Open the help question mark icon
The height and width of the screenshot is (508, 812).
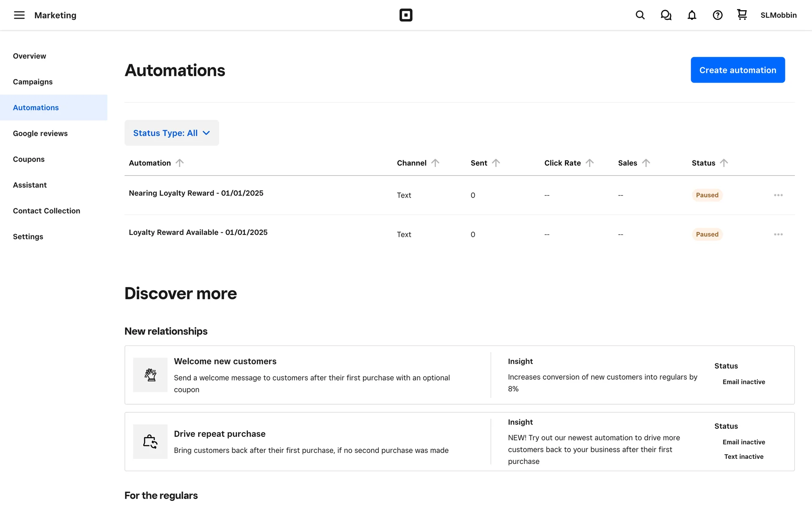click(x=717, y=15)
